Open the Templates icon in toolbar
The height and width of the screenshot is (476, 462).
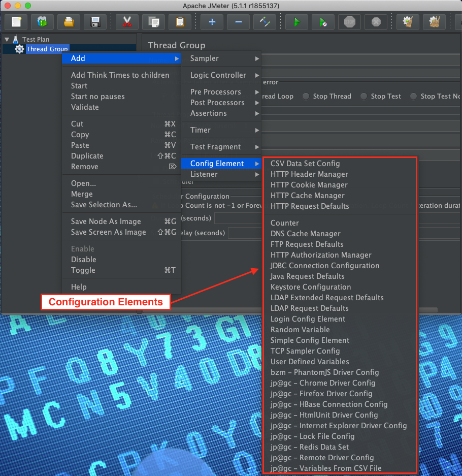[42, 22]
